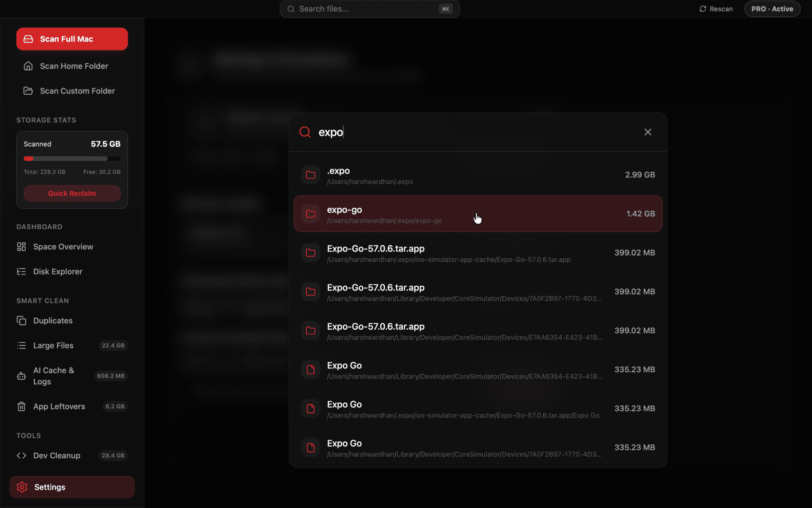Select the Expo-Go-57.0.6.tar.app under Devices/7A0F2B97
The image size is (812, 508).
[375, 288]
